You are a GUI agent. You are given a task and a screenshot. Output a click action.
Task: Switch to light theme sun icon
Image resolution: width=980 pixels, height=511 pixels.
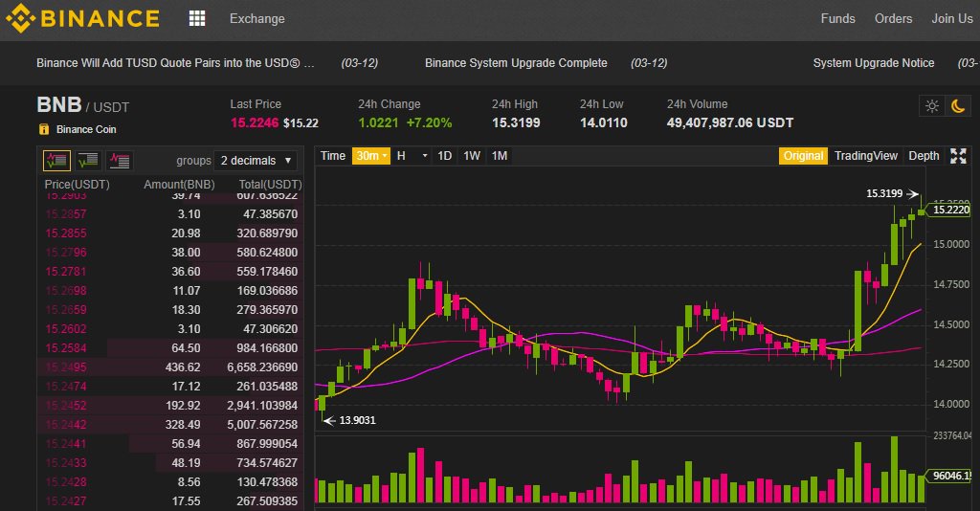(932, 106)
